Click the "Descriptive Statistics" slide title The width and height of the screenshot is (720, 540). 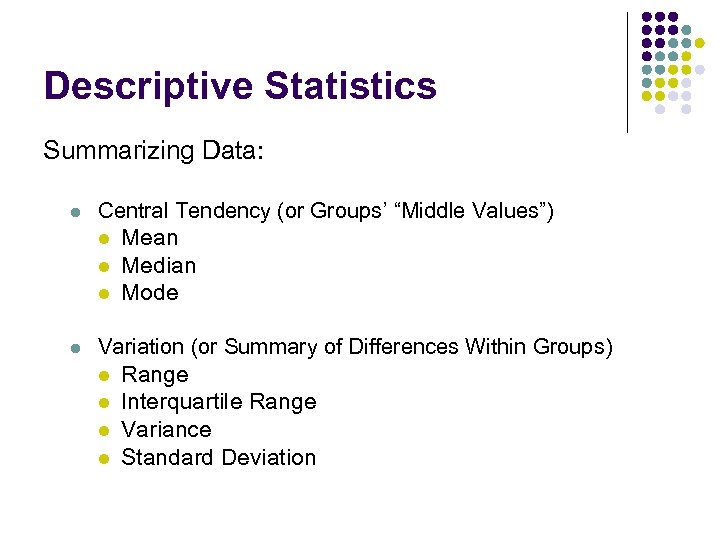[x=240, y=86]
